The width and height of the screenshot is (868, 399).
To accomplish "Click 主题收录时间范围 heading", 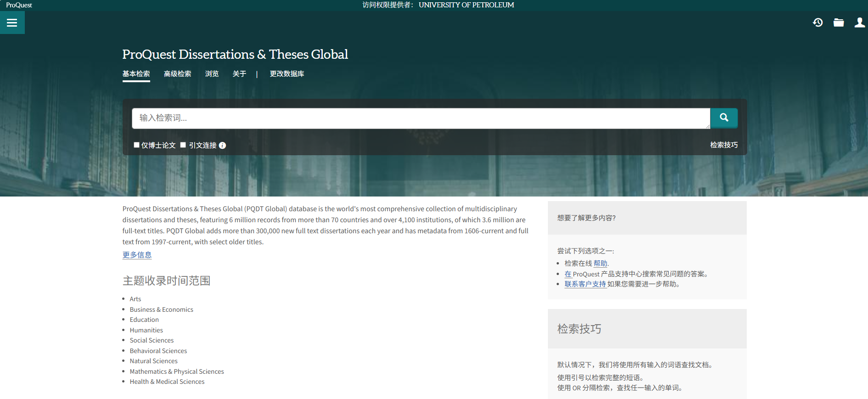I will (x=166, y=281).
